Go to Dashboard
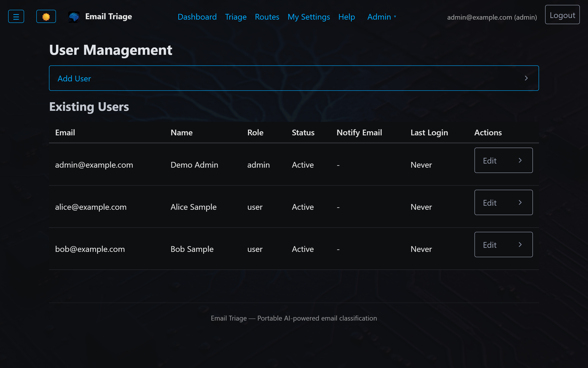The width and height of the screenshot is (588, 368). click(197, 17)
